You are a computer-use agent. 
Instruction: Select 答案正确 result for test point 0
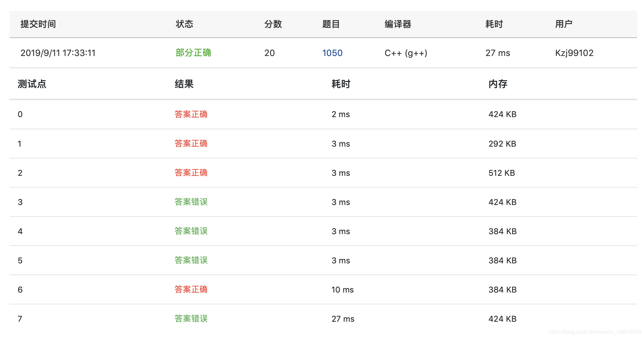pos(191,114)
